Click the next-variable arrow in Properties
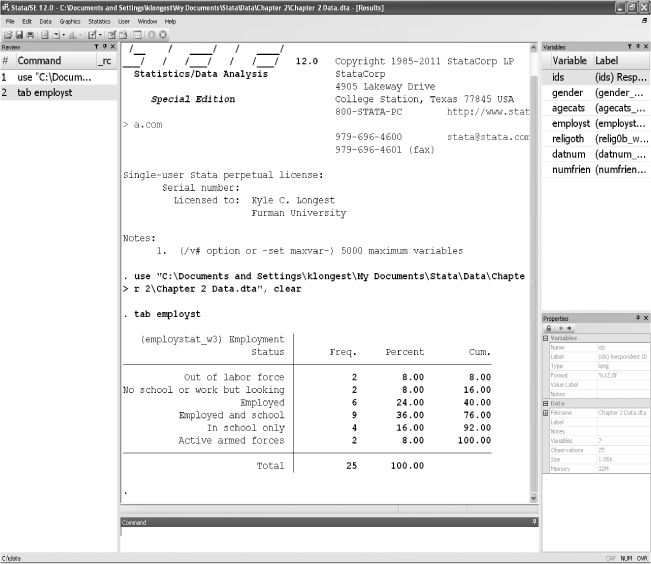Screen dimensions: 651x564 click(567, 327)
